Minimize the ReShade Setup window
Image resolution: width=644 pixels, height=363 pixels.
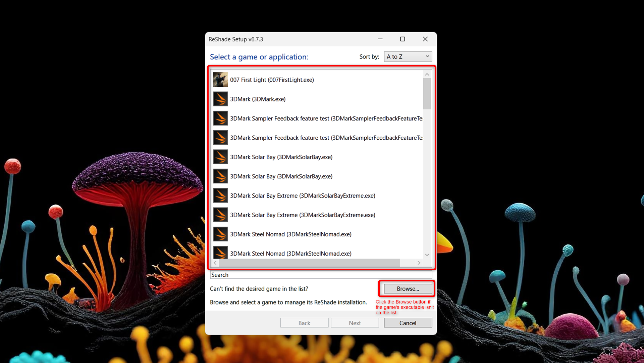tap(380, 39)
